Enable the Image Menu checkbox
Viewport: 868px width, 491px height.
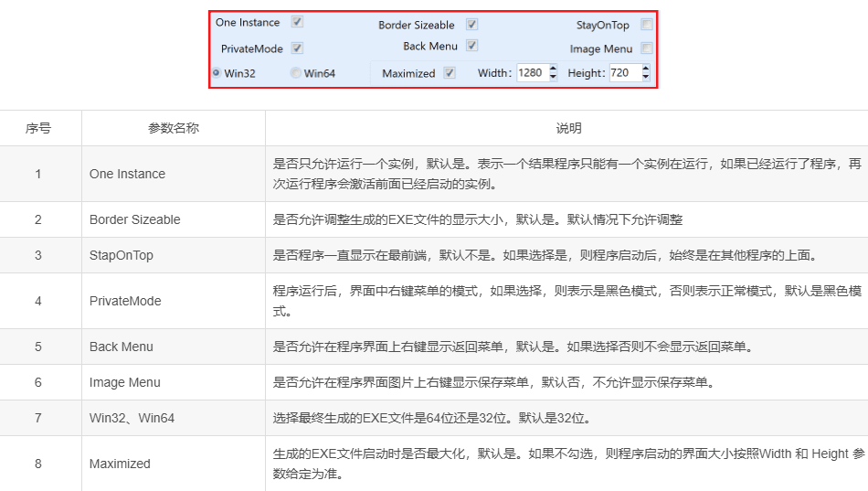point(647,48)
